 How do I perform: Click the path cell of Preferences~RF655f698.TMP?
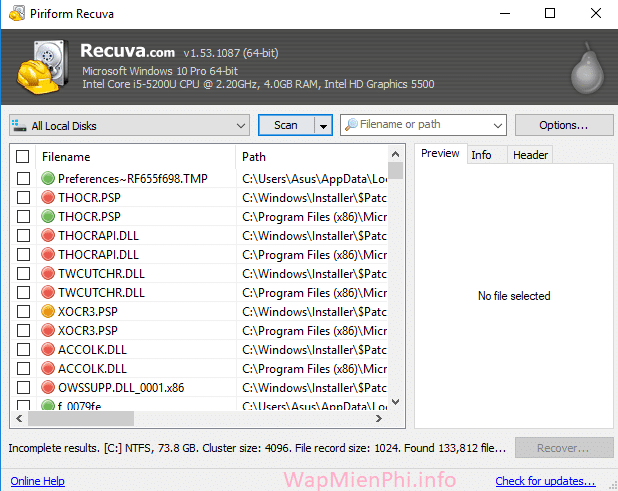pos(314,179)
